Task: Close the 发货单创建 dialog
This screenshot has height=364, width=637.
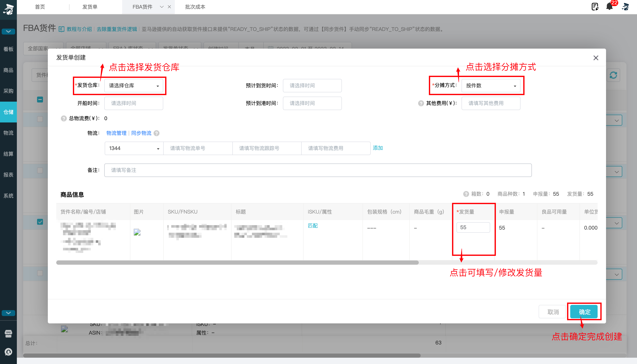Action: [596, 58]
